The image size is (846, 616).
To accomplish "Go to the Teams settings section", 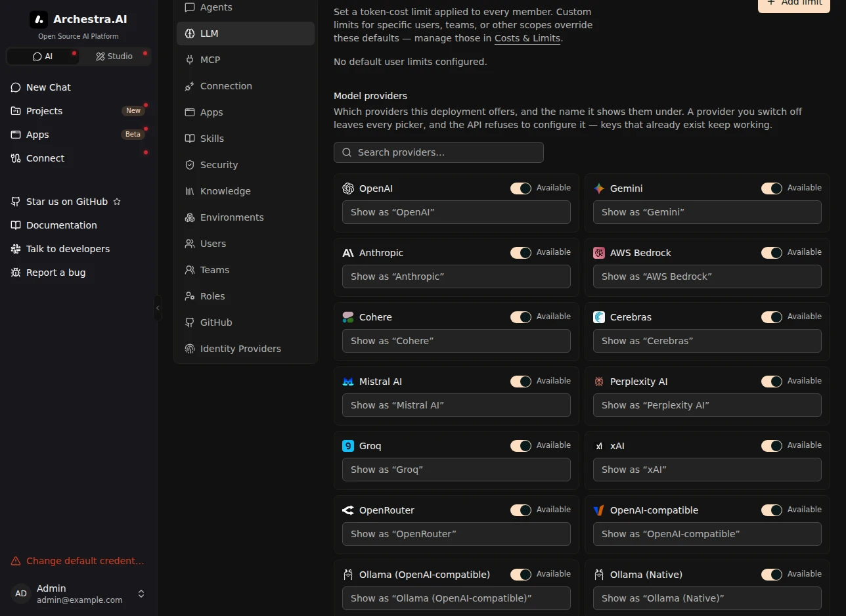I will (246, 270).
